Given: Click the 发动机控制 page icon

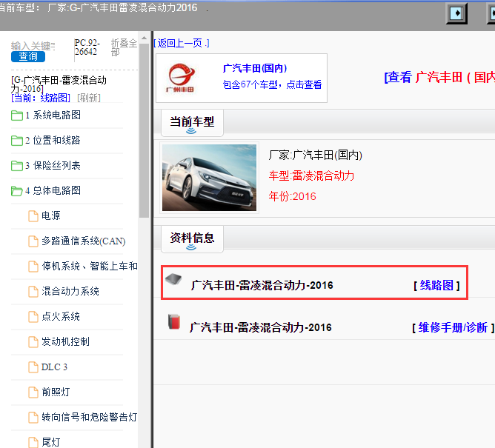Looking at the screenshot, I should (x=33, y=342).
